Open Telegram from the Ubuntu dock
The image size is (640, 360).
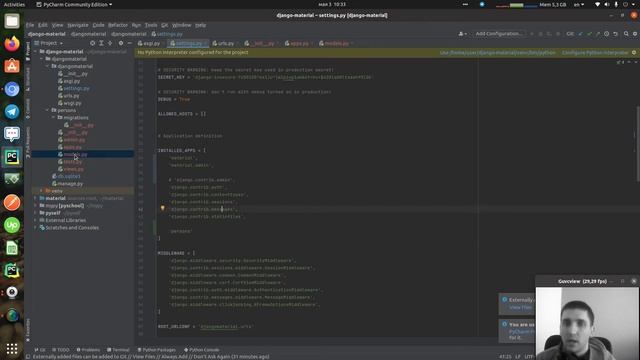pyautogui.click(x=12, y=111)
